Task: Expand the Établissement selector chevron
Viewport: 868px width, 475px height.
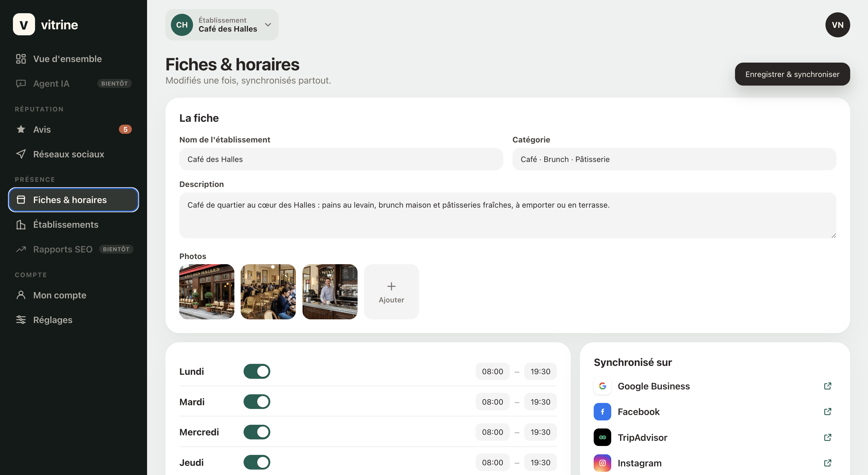Action: [x=268, y=25]
